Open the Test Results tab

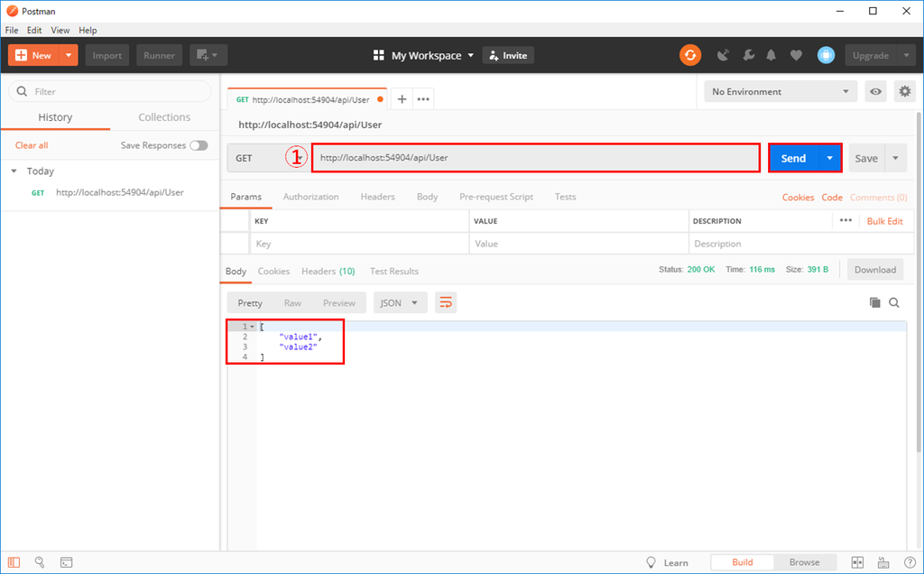tap(394, 271)
